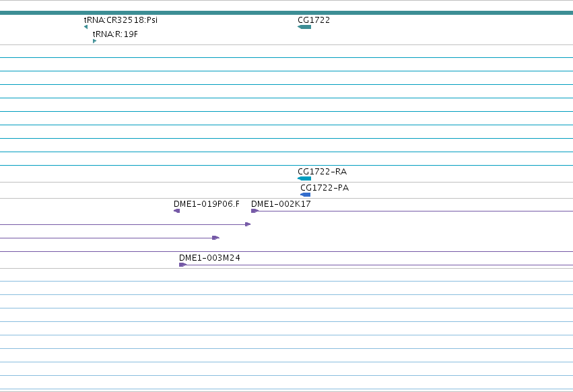Image resolution: width=573 pixels, height=392 pixels.
Task: Click the DME1-003M24 clone start arrow
Action: tap(182, 265)
